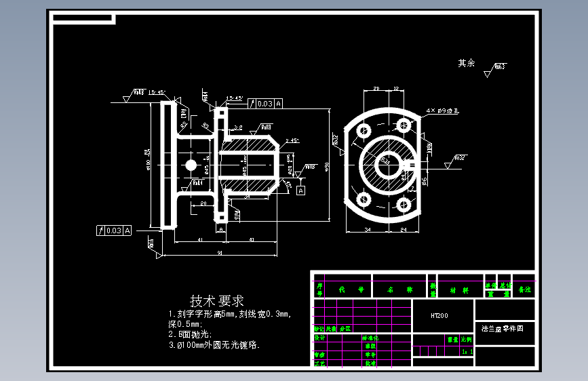Select the note line "2.B面抛光;"
Viewport: 588px width, 381px height.
190,334
